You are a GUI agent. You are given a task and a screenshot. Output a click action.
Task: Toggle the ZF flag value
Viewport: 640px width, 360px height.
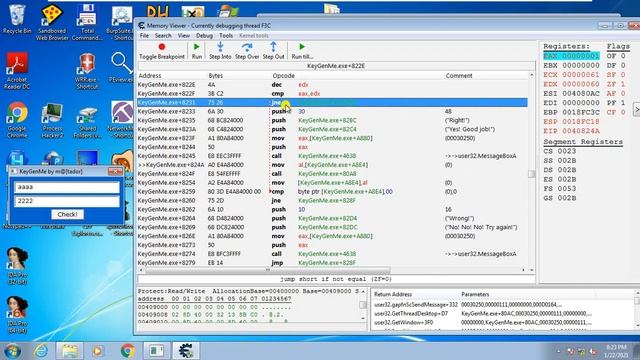point(616,84)
